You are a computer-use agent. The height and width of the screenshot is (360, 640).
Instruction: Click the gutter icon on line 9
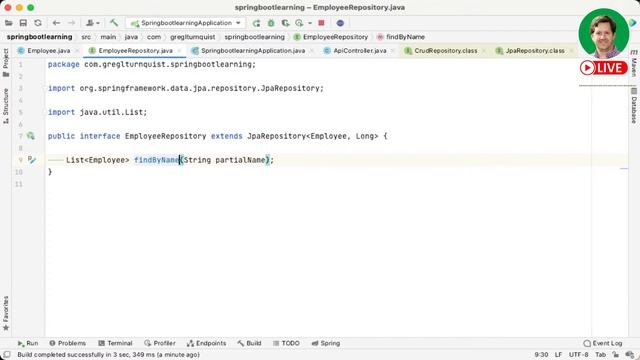pyautogui.click(x=32, y=160)
